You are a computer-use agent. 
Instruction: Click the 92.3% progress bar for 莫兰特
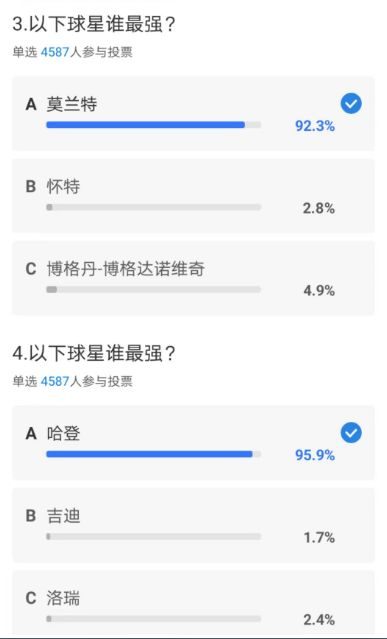point(154,125)
